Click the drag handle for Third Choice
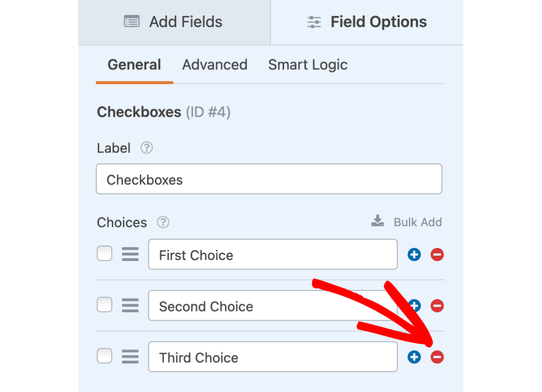The height and width of the screenshot is (392, 542). [130, 356]
